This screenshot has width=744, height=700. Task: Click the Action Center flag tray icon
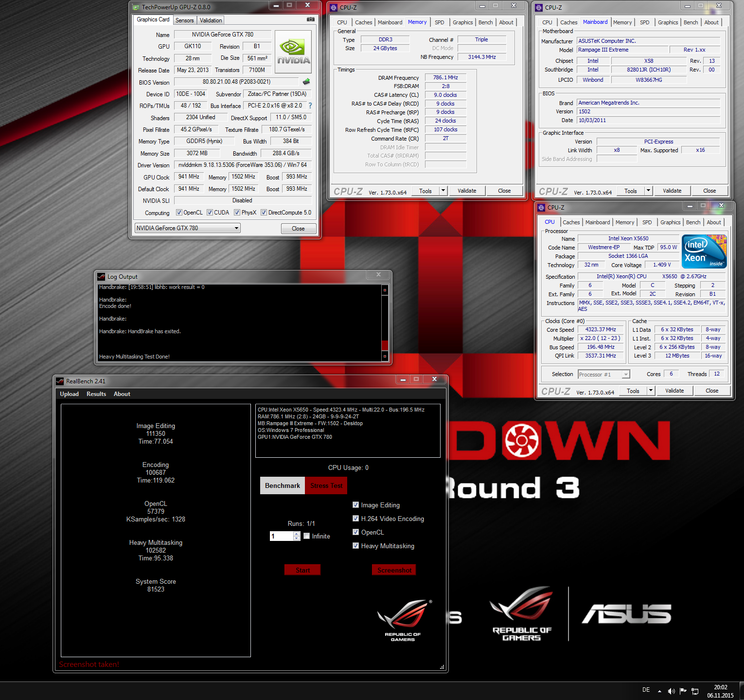coord(683,691)
